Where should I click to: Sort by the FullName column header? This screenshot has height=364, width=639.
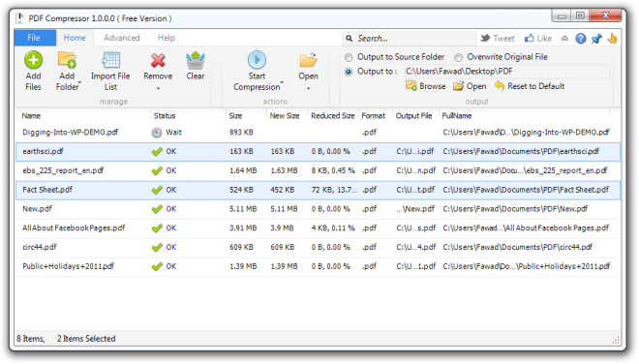(525, 116)
